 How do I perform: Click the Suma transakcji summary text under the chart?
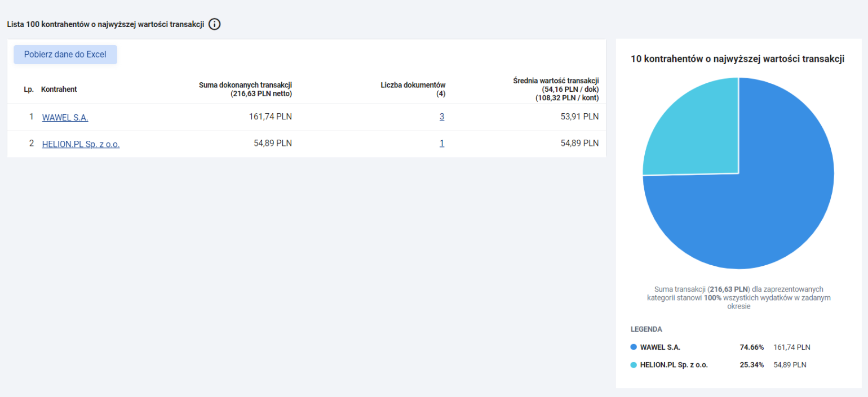(x=738, y=297)
